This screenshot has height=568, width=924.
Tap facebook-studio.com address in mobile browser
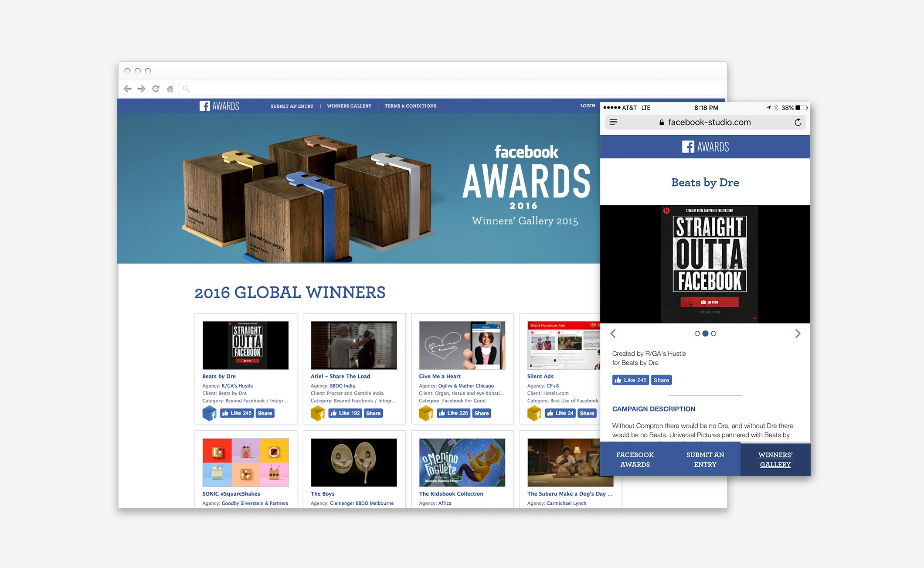(x=709, y=122)
